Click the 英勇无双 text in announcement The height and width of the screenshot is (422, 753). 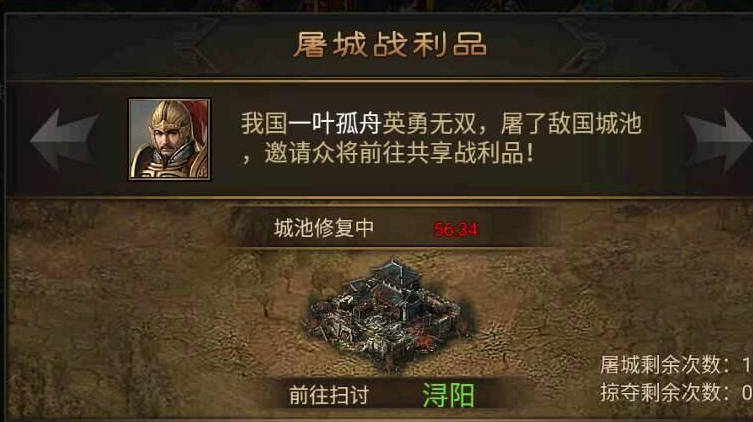(x=428, y=123)
